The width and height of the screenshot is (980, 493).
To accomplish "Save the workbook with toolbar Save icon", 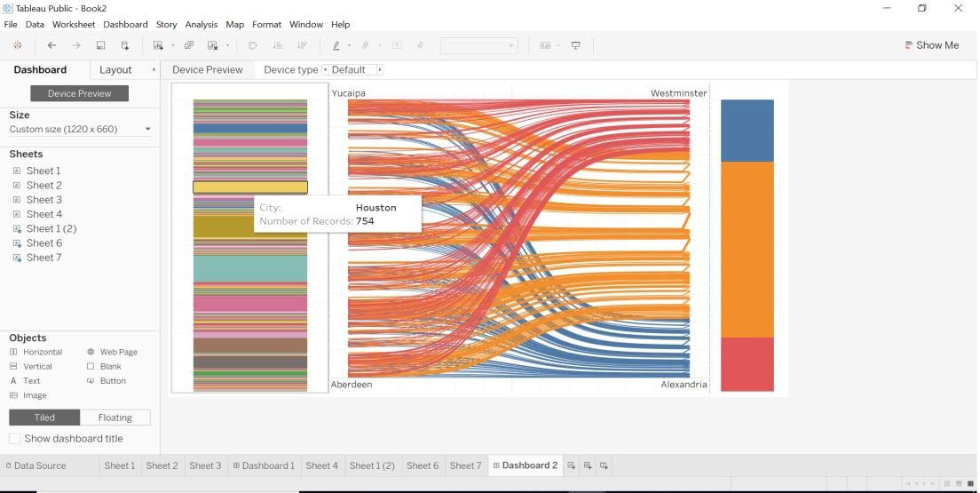I will click(100, 45).
